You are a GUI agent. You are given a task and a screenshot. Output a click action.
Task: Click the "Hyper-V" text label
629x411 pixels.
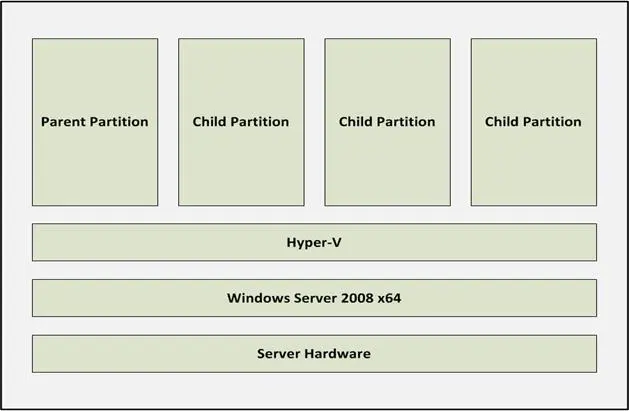pos(314,242)
